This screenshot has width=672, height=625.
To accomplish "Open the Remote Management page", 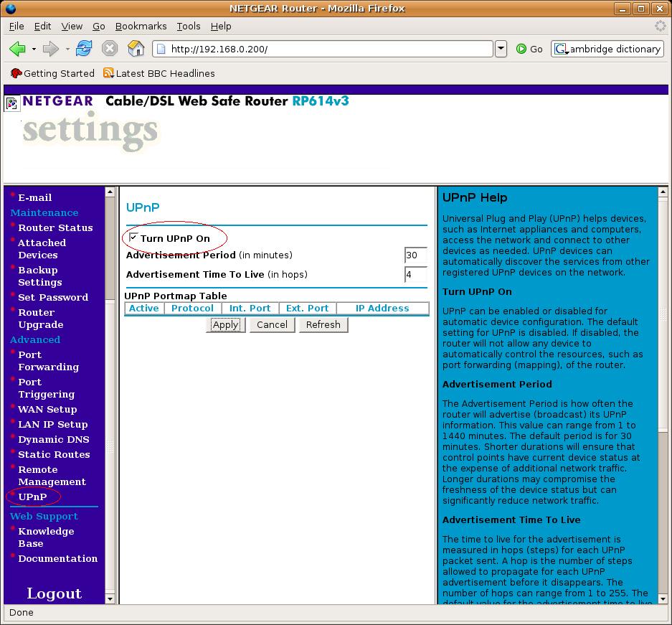I will [52, 476].
